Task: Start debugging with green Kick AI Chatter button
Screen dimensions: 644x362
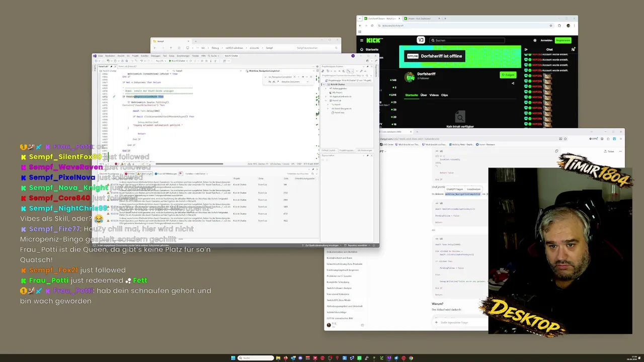Action: pos(177,61)
